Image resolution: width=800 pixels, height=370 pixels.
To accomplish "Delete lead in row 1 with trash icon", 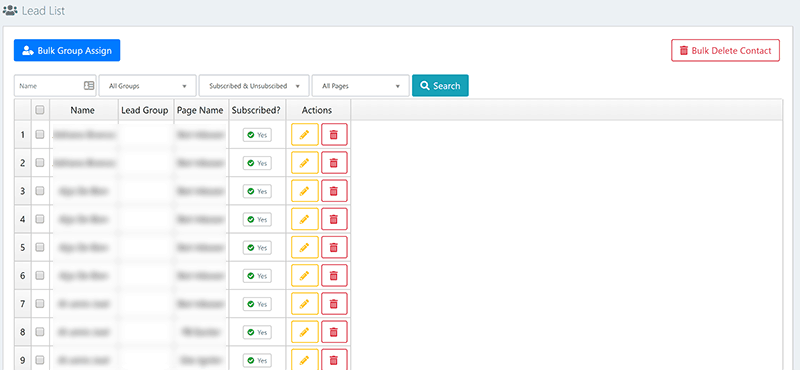I will coord(334,135).
